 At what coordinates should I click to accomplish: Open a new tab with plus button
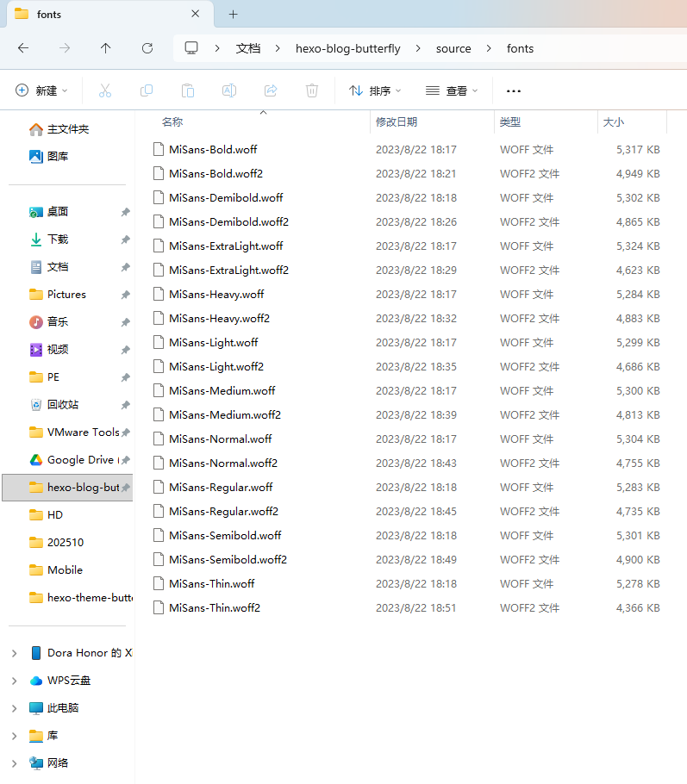(234, 14)
